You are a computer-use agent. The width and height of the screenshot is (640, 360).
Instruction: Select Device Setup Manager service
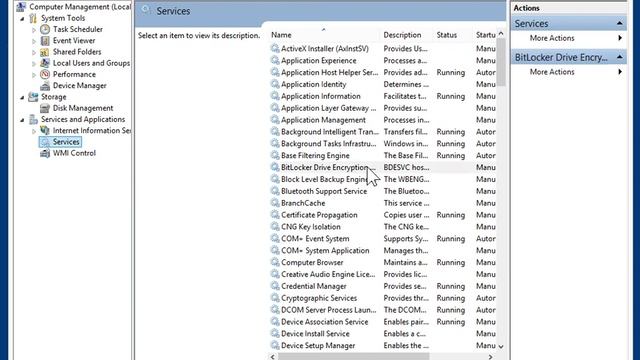[383, 345]
